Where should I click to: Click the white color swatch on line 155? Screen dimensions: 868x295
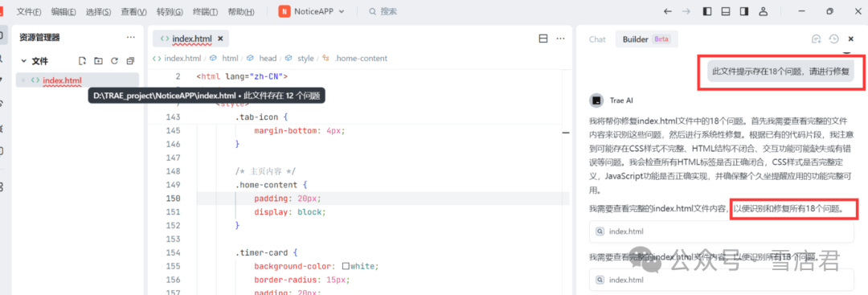pos(346,266)
